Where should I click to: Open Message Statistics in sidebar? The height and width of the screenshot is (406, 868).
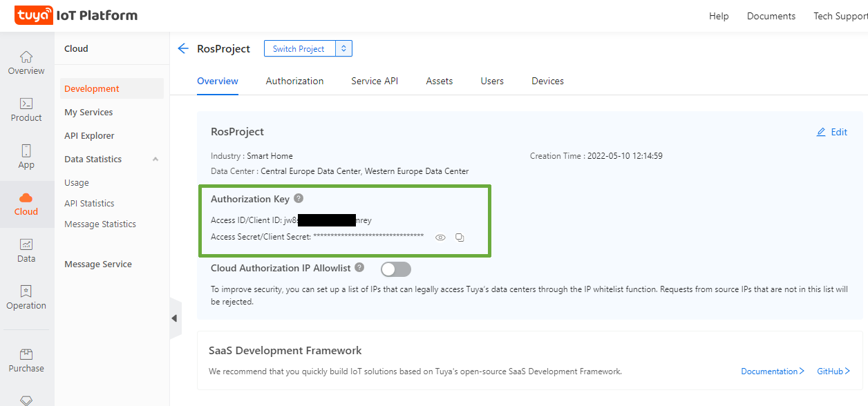[x=100, y=224]
